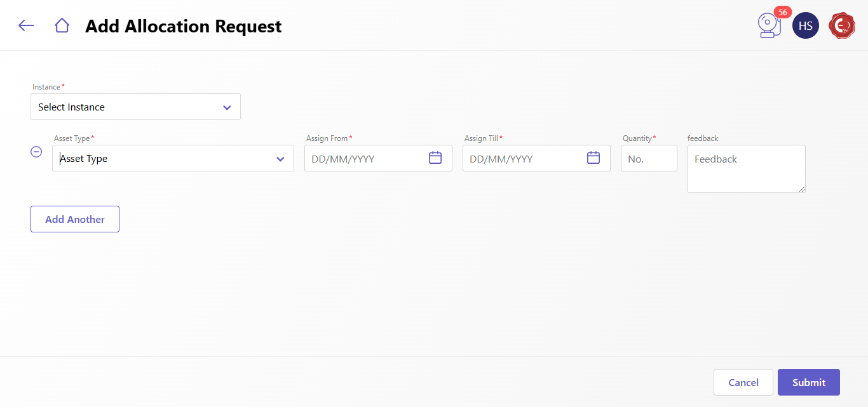The image size is (868, 407).
Task: Open the Assign Till calendar picker icon
Action: pos(593,158)
